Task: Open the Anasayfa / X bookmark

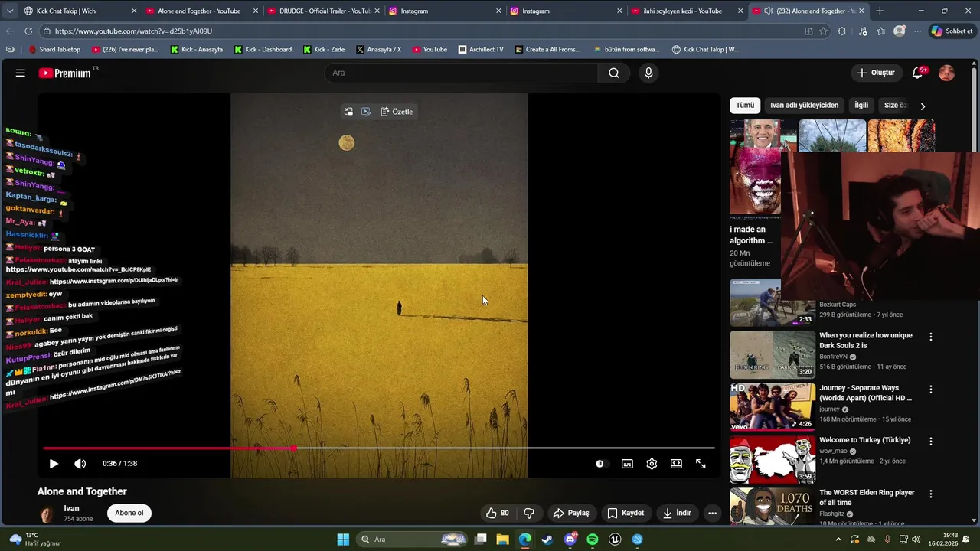Action: click(378, 49)
